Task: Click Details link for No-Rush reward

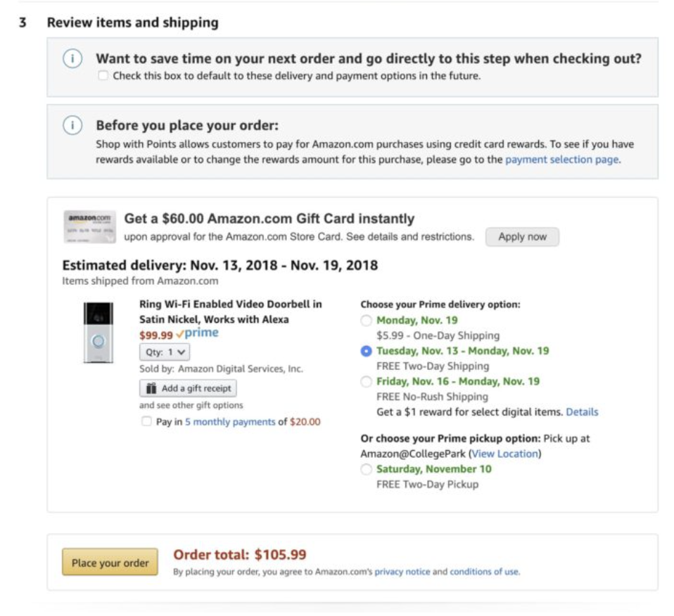Action: click(x=582, y=411)
